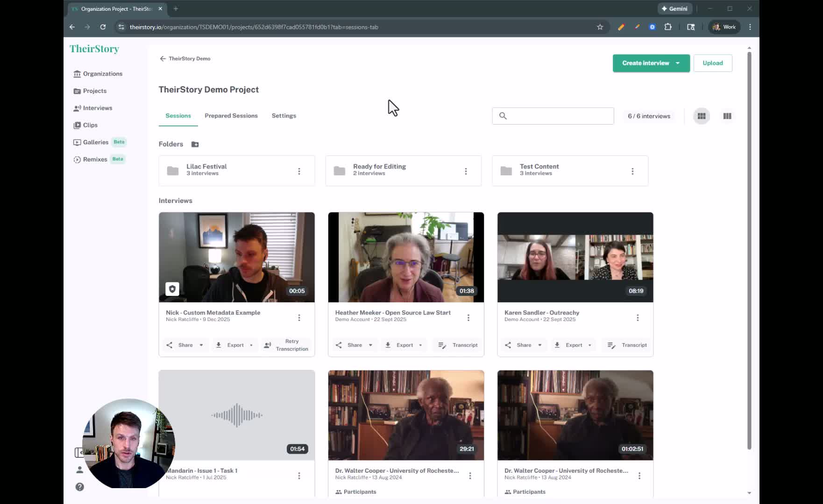Viewport: 823px width, 504px height.
Task: Open Gemini in Chrome title bar
Action: [x=674, y=9]
